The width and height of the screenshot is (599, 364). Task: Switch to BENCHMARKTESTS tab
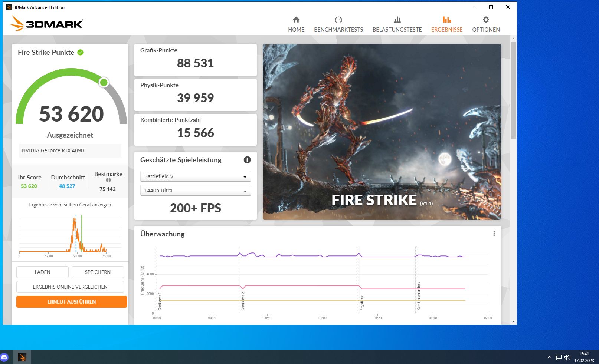(338, 24)
